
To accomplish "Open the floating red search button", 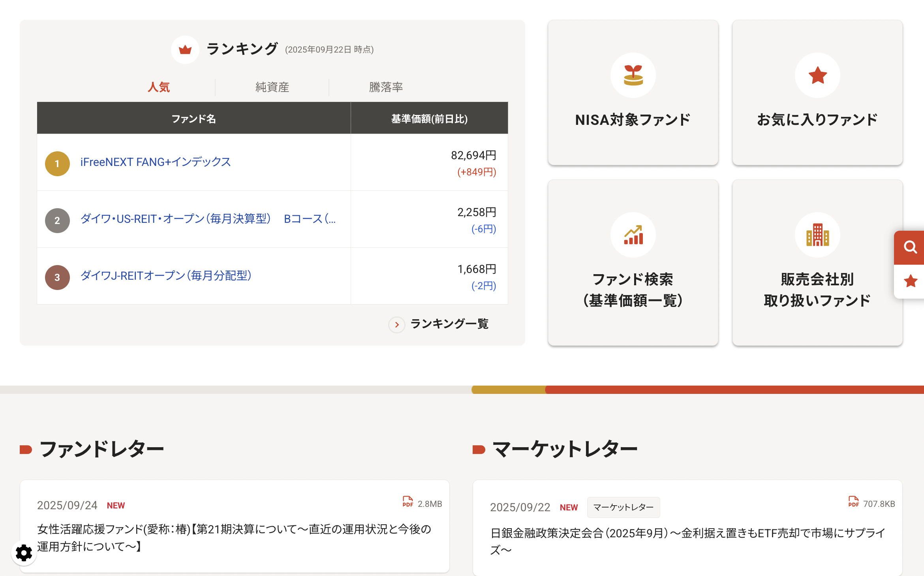I will [x=910, y=247].
